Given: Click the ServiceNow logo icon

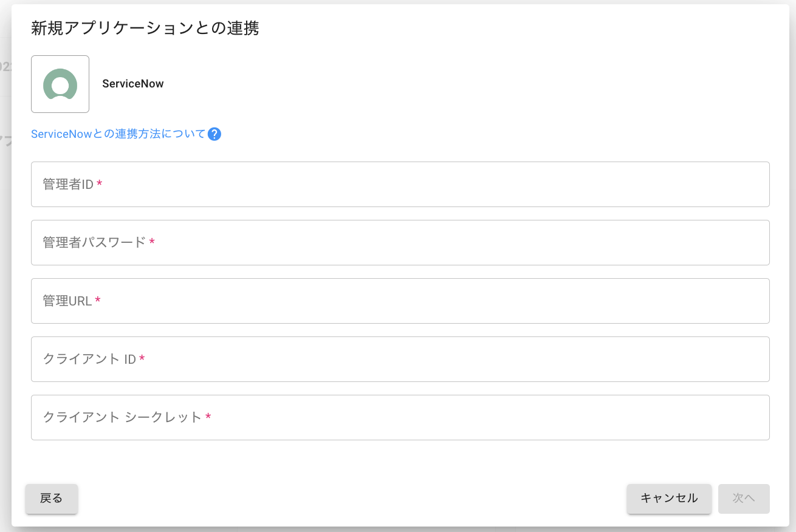Looking at the screenshot, I should pyautogui.click(x=60, y=84).
